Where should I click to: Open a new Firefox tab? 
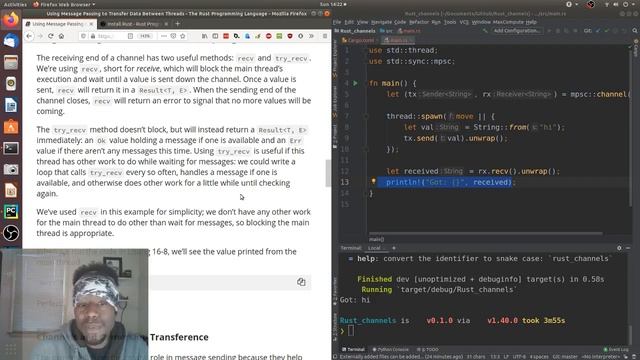pyautogui.click(x=178, y=24)
